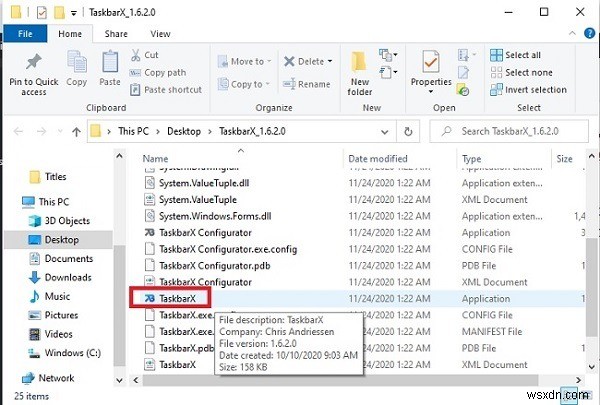Viewport: 600px width, 405px height.
Task: Sort by the Name column header
Action: pos(155,158)
